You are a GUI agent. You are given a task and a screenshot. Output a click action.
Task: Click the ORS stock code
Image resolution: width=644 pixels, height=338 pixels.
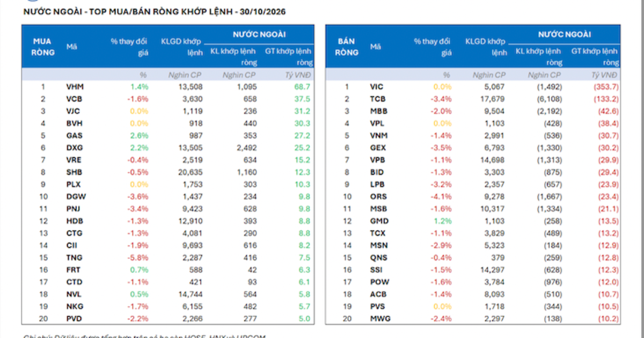(x=378, y=196)
